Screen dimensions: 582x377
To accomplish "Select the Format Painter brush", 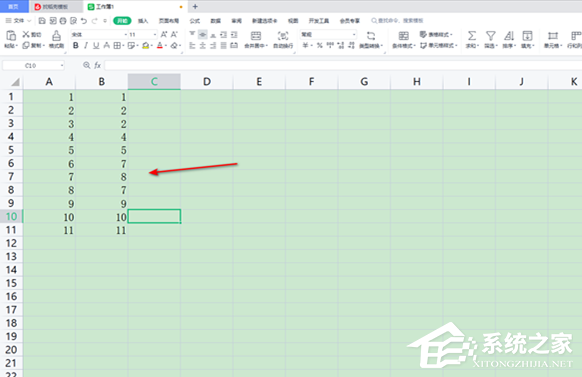I will point(56,36).
